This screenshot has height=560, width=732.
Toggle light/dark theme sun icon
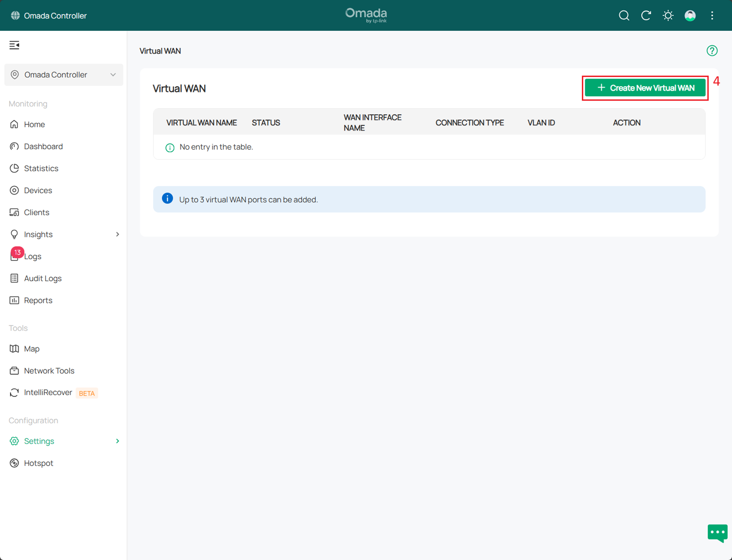click(x=668, y=16)
